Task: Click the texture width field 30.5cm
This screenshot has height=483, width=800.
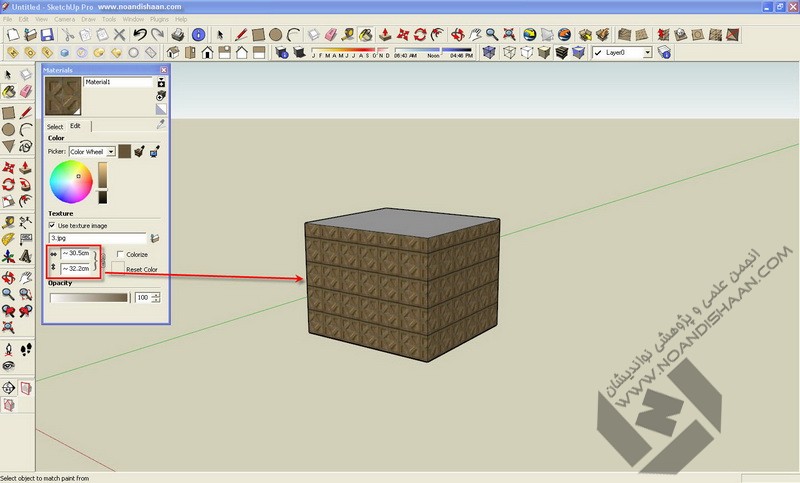Action: tap(78, 254)
